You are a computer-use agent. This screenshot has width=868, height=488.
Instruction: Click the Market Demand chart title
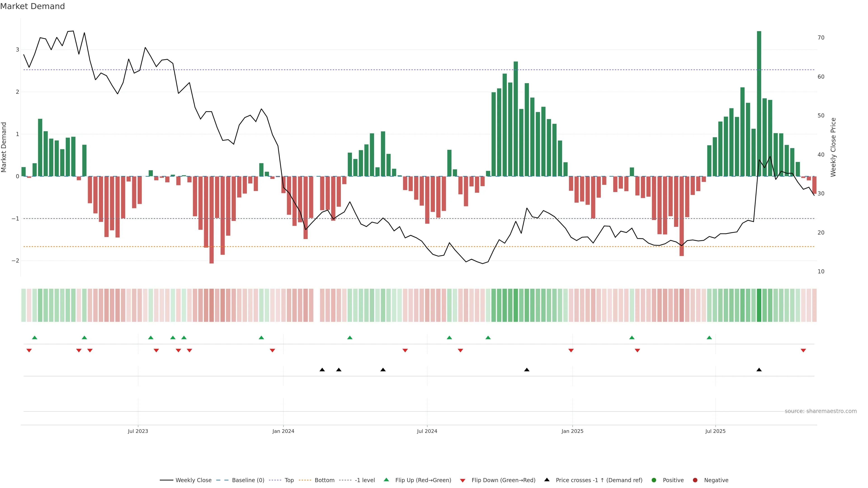click(32, 6)
